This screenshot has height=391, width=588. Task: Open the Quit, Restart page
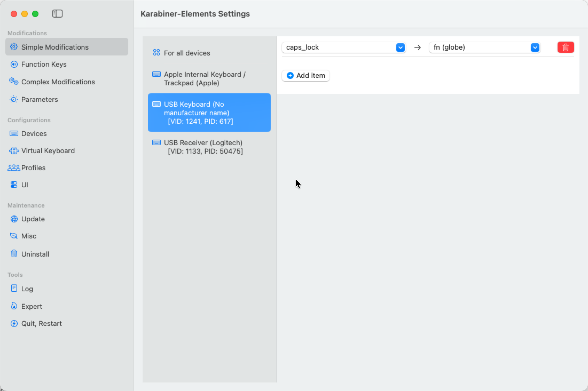(41, 324)
